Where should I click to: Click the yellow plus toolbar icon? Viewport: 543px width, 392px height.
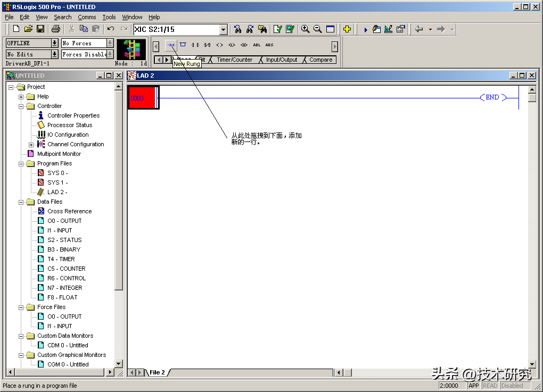point(347,29)
